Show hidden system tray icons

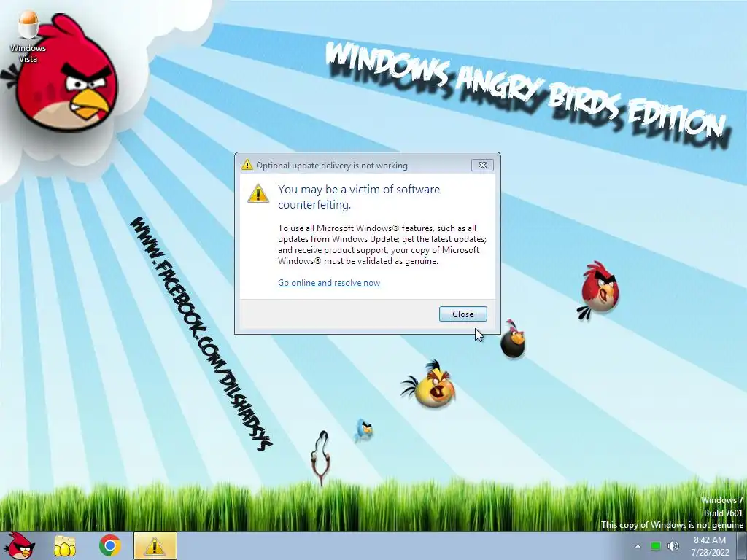[638, 546]
